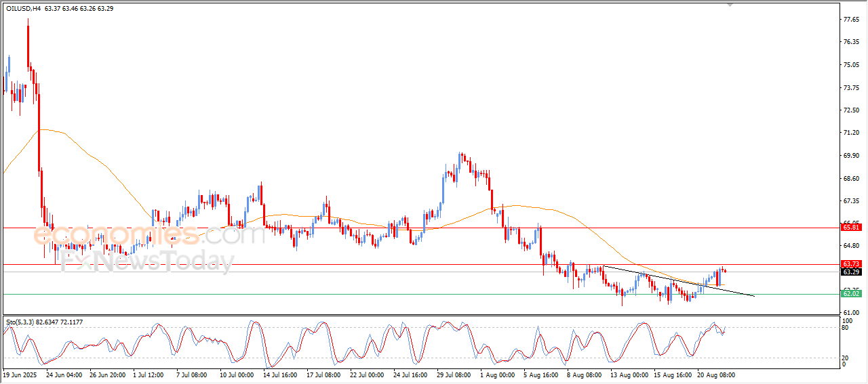
Task: Click the 64.80 price axis label
Action: click(x=852, y=246)
